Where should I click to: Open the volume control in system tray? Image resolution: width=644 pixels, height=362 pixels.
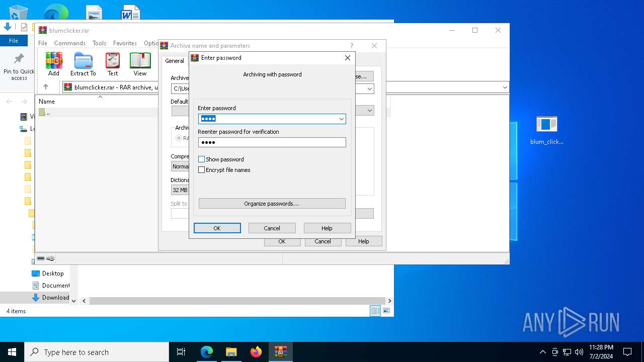click(579, 352)
